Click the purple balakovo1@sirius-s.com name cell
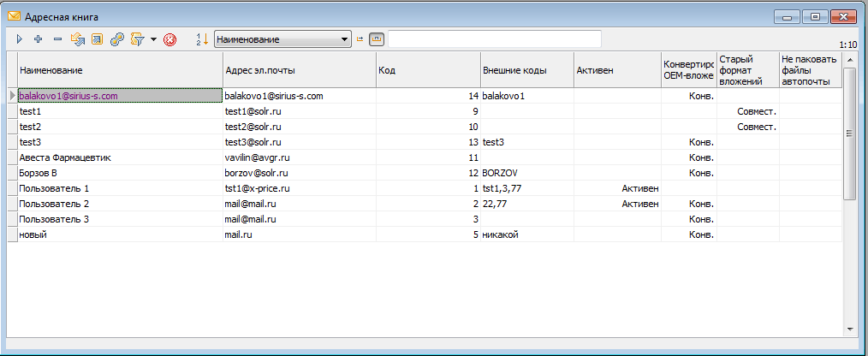The image size is (868, 356). click(120, 96)
